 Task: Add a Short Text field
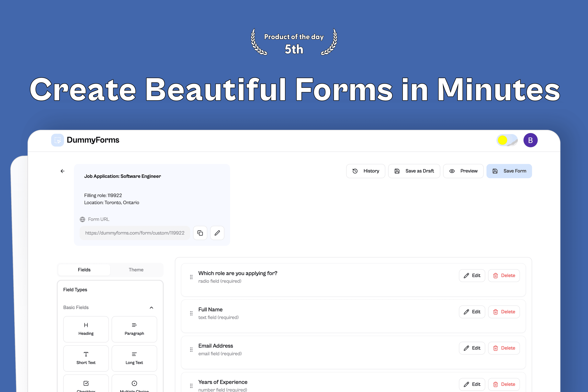point(86,358)
